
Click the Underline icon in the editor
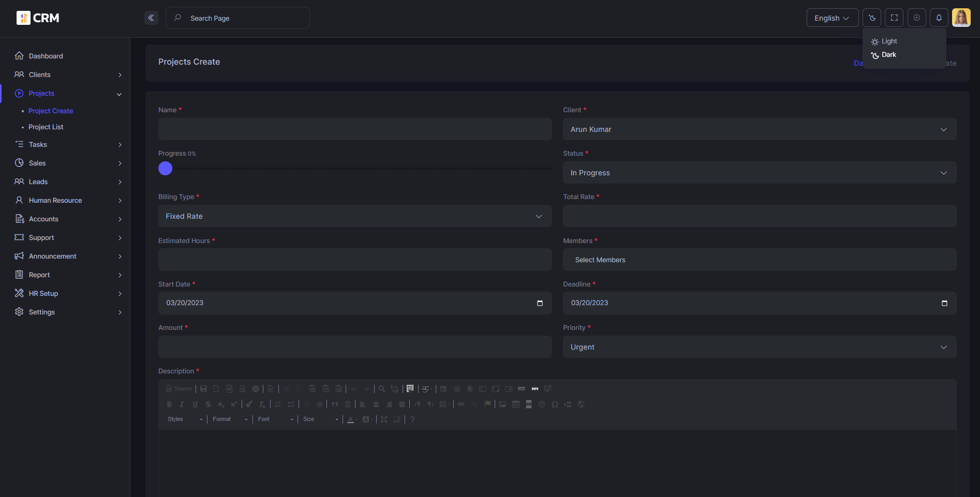click(195, 404)
